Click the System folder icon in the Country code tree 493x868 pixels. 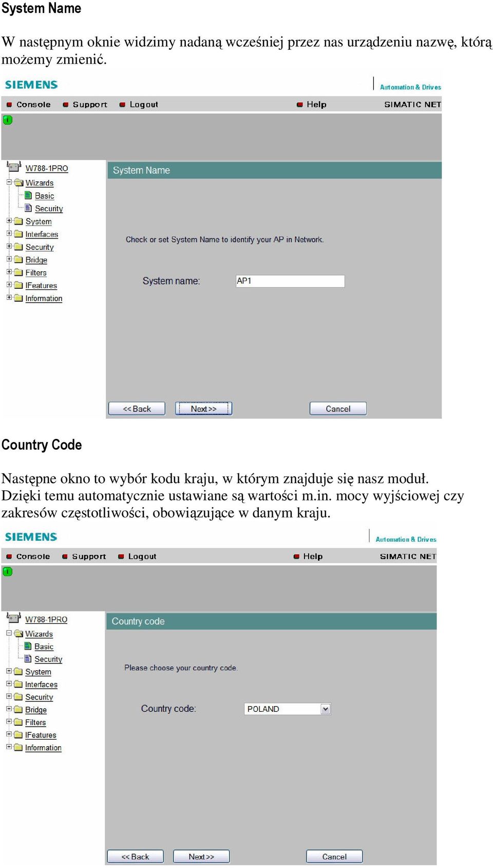point(18,671)
